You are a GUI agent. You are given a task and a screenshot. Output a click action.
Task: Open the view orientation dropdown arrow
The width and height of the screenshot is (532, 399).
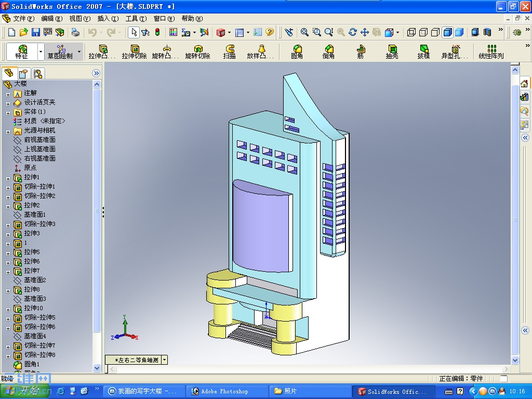tap(165, 360)
